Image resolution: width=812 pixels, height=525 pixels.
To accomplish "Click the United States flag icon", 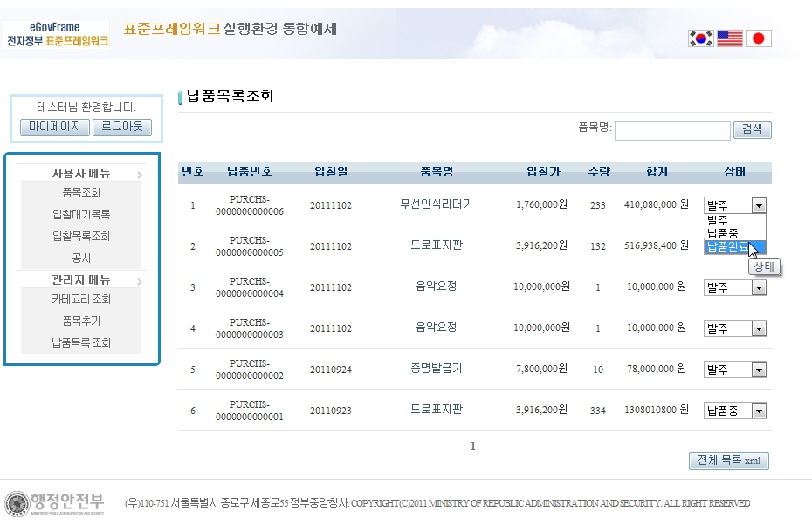I will [729, 38].
